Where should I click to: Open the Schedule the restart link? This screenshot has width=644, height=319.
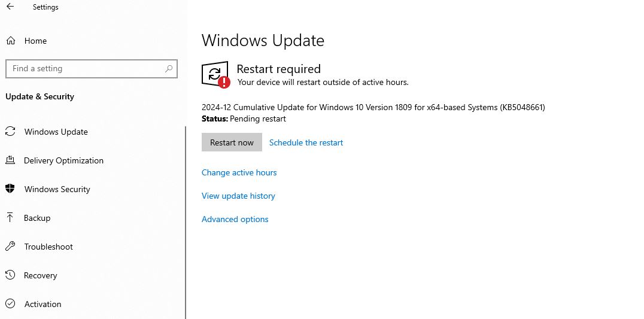(x=306, y=142)
